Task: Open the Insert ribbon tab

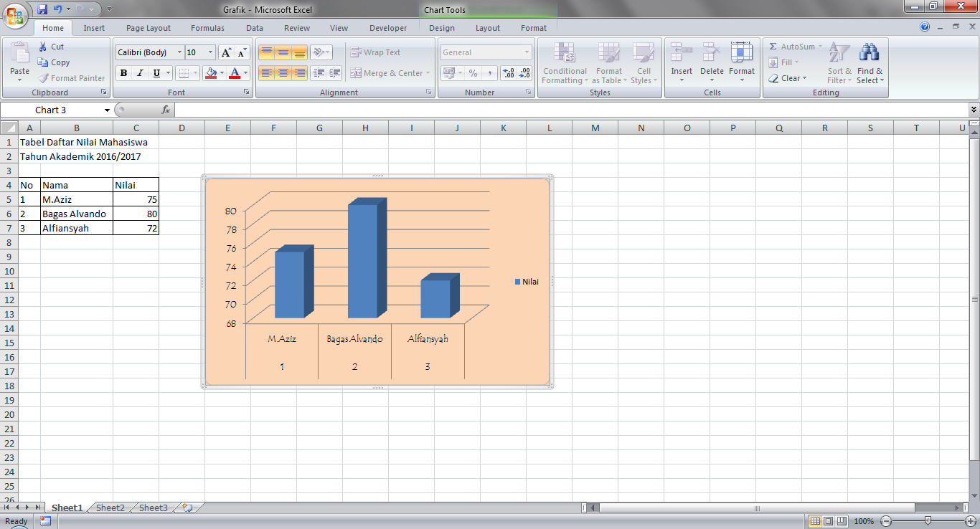Action: tap(94, 28)
